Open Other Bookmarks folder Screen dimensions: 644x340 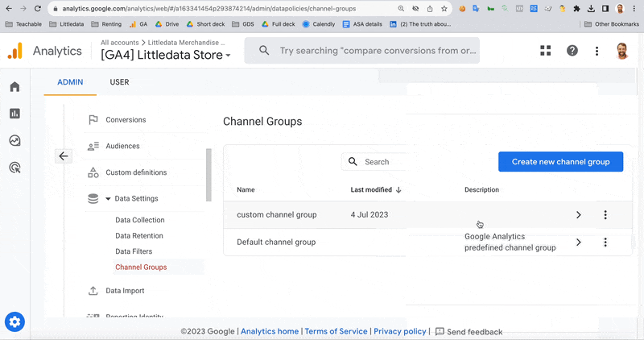[x=612, y=24]
